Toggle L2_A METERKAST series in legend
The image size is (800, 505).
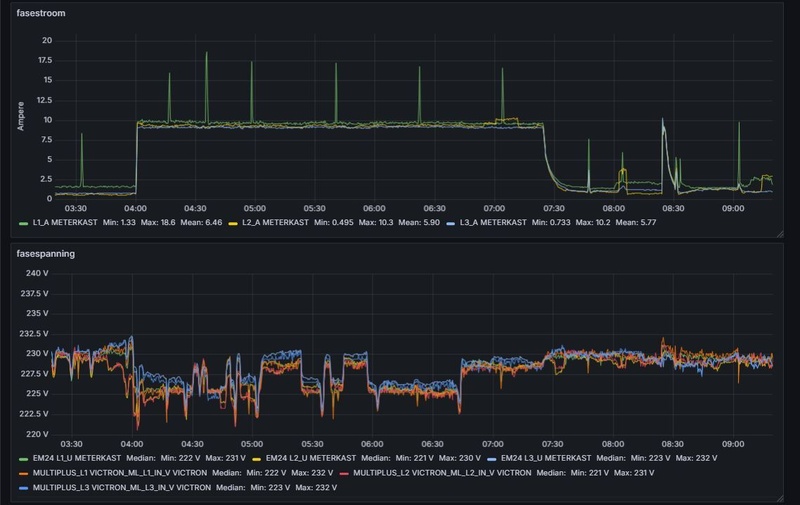click(276, 222)
